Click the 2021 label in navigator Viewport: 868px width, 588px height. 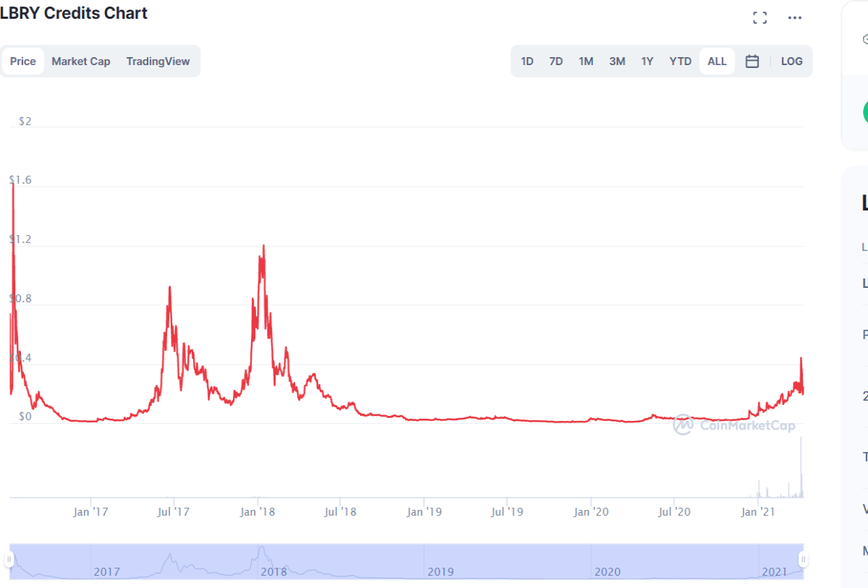point(774,571)
